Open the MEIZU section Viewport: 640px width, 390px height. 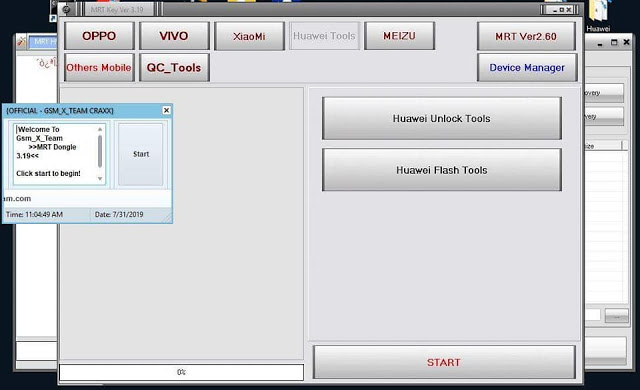(399, 36)
